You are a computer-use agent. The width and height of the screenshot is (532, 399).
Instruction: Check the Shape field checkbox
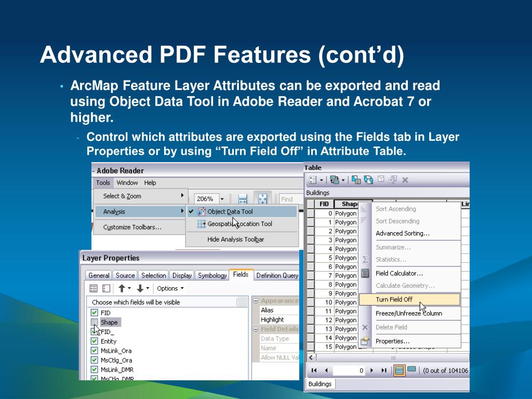[95, 322]
